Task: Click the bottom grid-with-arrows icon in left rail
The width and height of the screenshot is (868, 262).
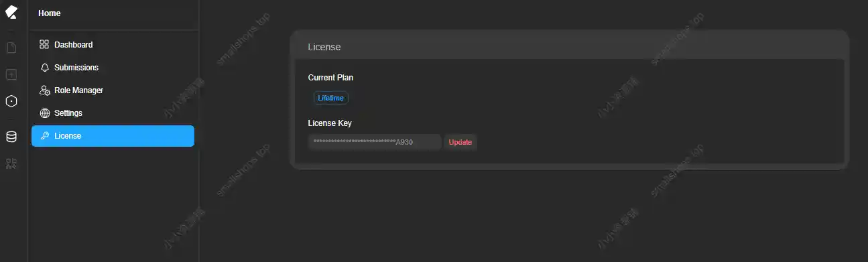Action: (x=11, y=163)
